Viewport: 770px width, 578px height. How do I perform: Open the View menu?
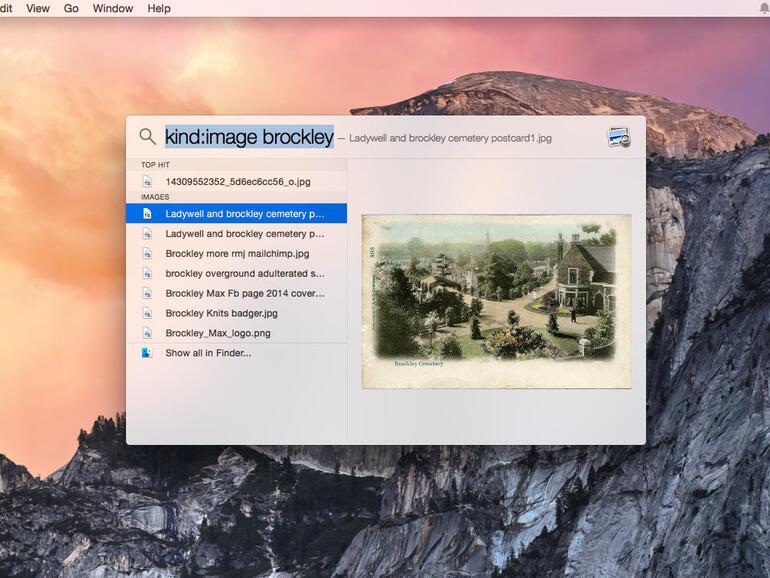point(38,8)
